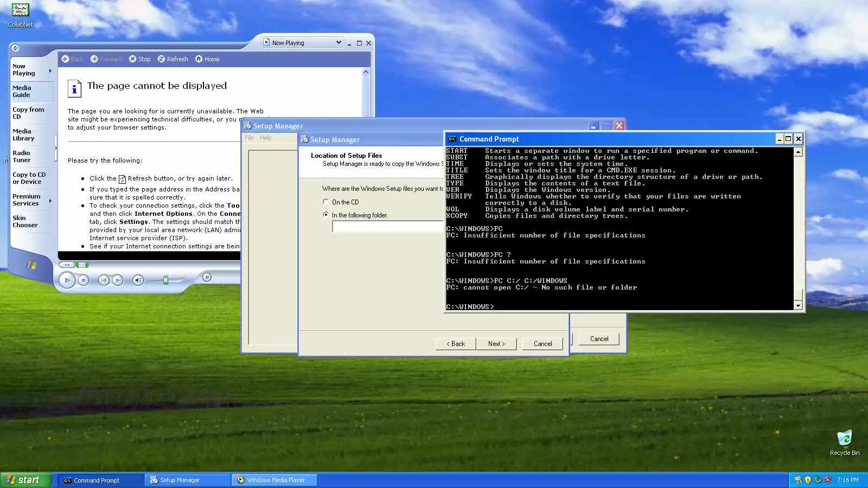The width and height of the screenshot is (868, 488).
Task: Select the 'On the CD' radio option
Action: tap(325, 202)
